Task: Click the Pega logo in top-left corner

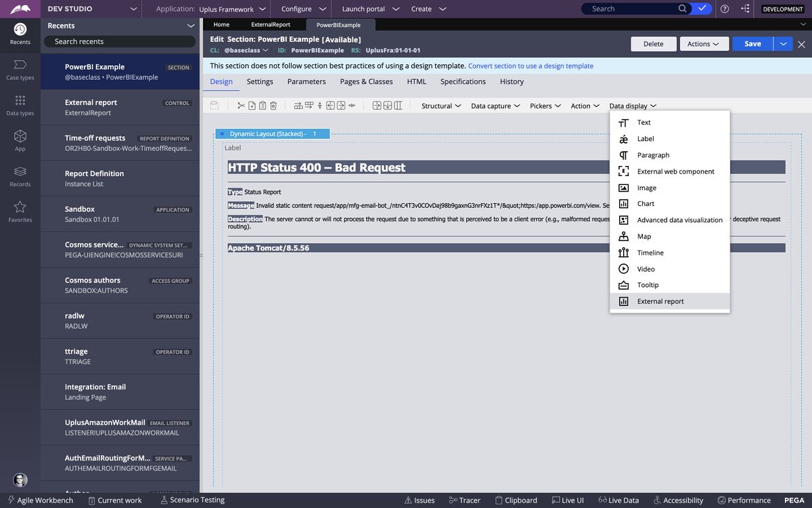Action: [x=20, y=9]
